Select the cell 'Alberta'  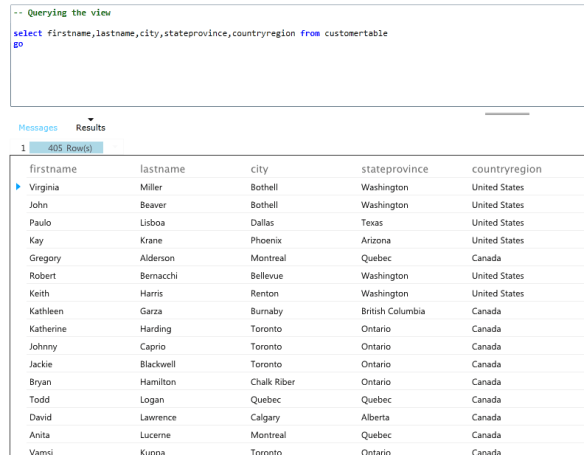375,417
